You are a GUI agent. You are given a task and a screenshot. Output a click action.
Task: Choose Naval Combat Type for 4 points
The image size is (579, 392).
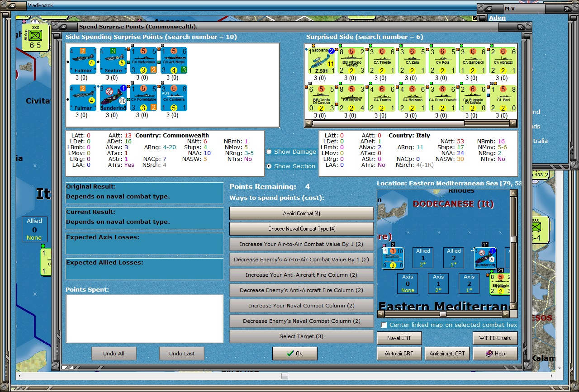click(301, 229)
